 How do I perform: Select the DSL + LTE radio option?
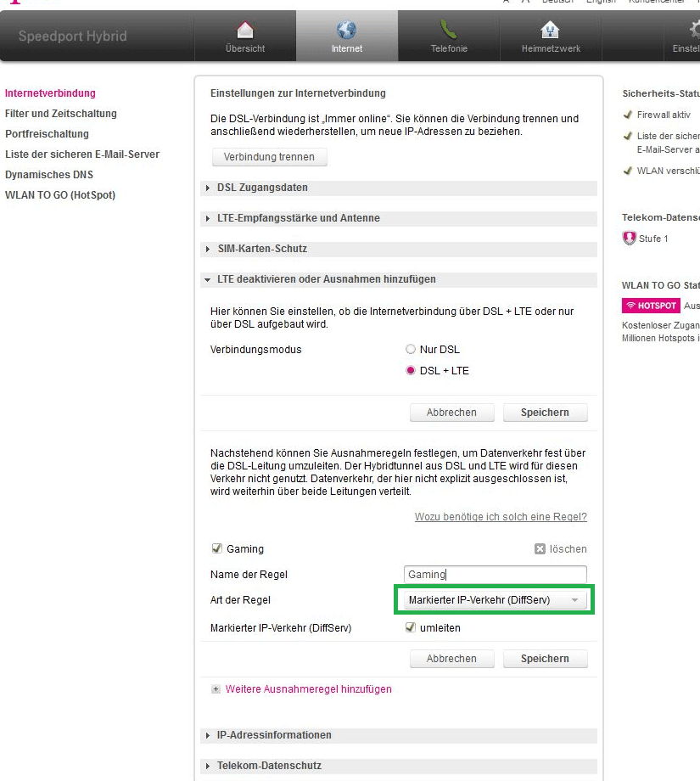click(411, 371)
